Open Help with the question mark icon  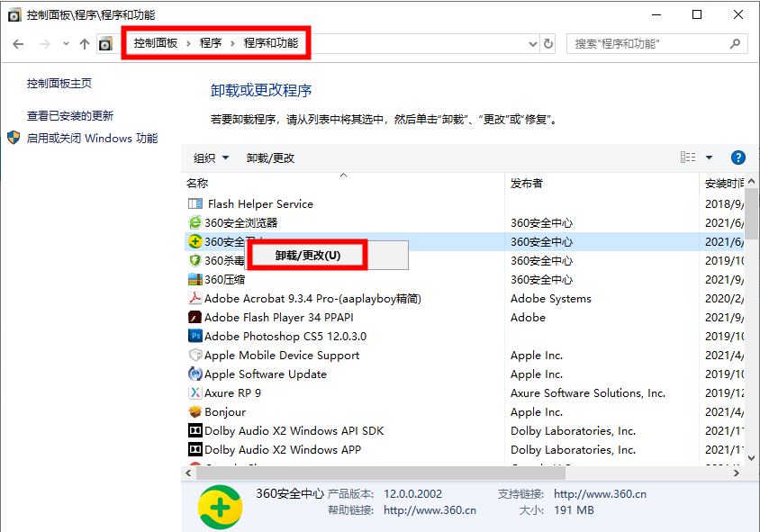[x=737, y=158]
